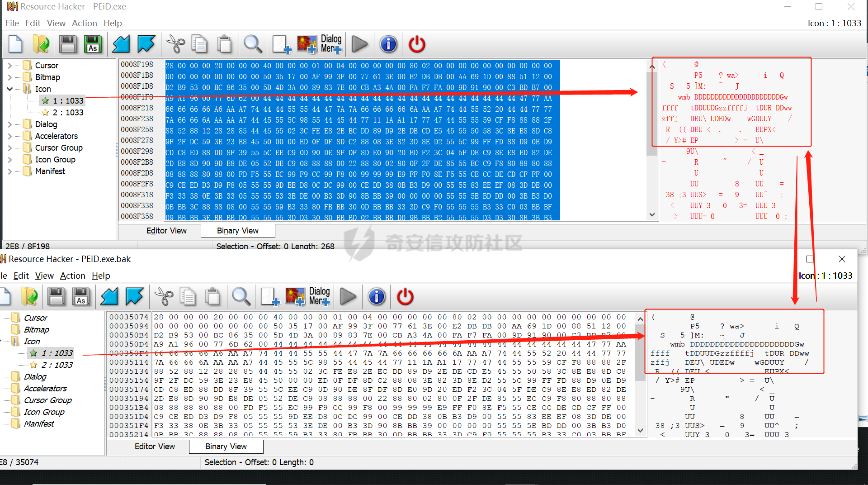868x485 pixels.
Task: Click red power icon in PEiD.exe.bak window
Action: (405, 297)
